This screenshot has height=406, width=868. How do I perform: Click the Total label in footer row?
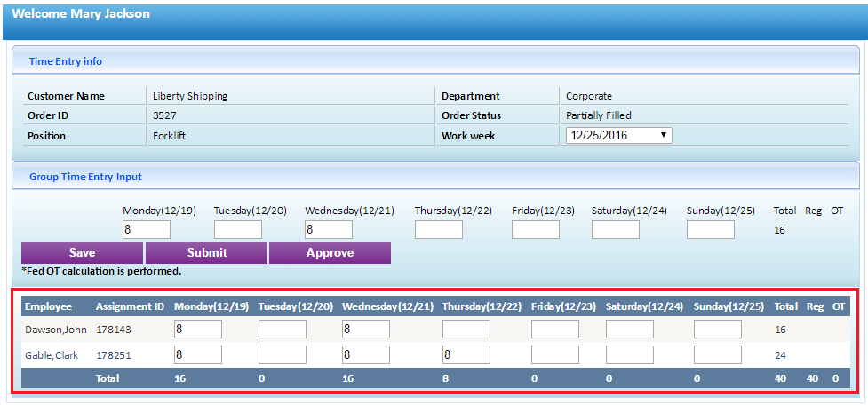108,378
